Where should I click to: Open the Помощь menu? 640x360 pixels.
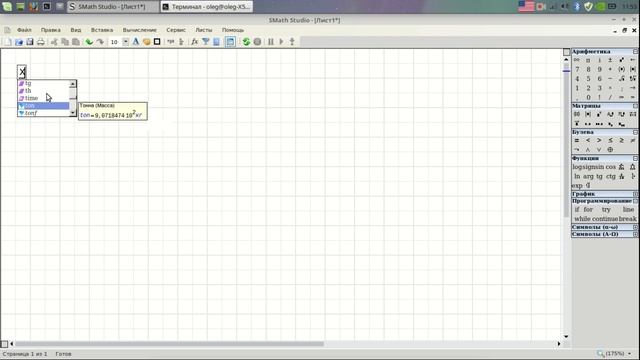point(233,30)
